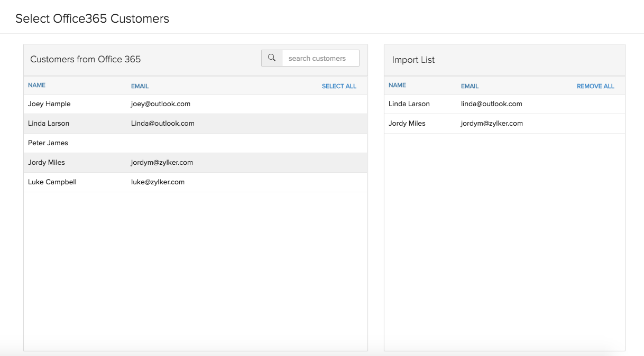Click the magnifying glass search icon
The width and height of the screenshot is (644, 356).
coord(271,58)
